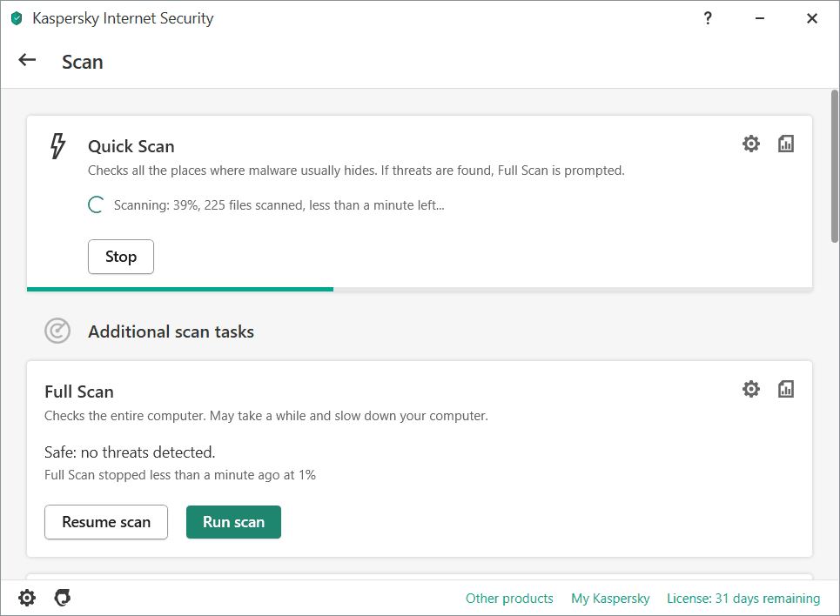The width and height of the screenshot is (840, 616).
Task: Click License: 31 days remaining link
Action: coord(743,599)
